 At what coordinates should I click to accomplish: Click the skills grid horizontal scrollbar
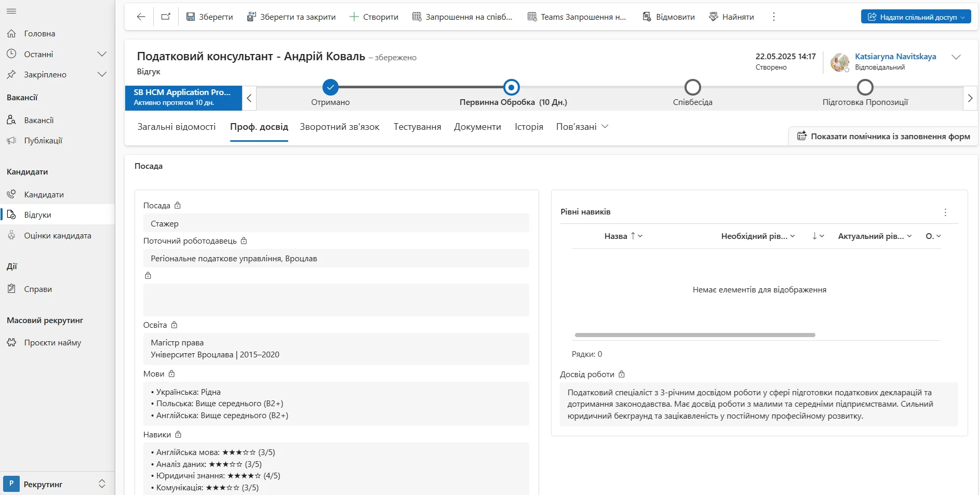[x=694, y=335]
